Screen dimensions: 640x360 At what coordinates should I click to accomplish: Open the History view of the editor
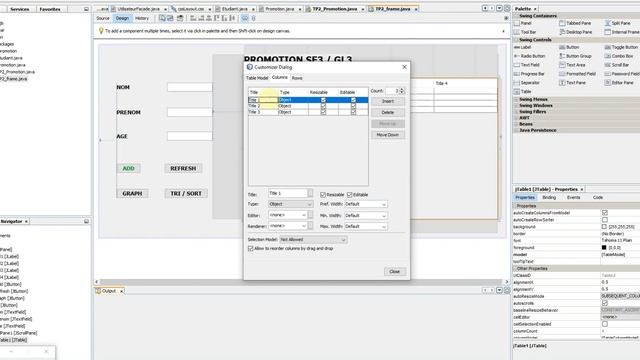click(142, 18)
